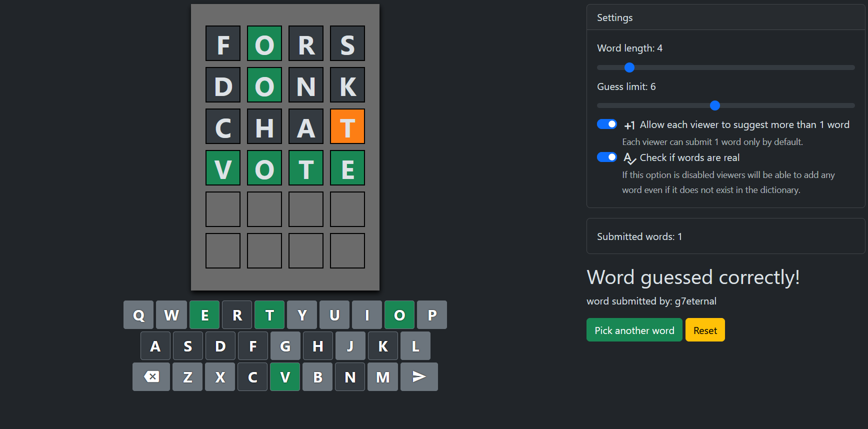
Task: Click the Word length slider handle
Action: point(629,67)
